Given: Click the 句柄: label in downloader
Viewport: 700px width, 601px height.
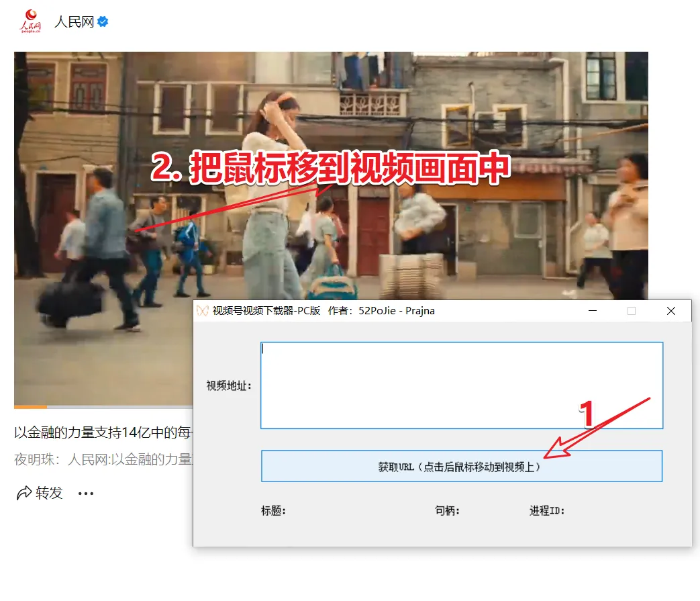Looking at the screenshot, I should (447, 510).
